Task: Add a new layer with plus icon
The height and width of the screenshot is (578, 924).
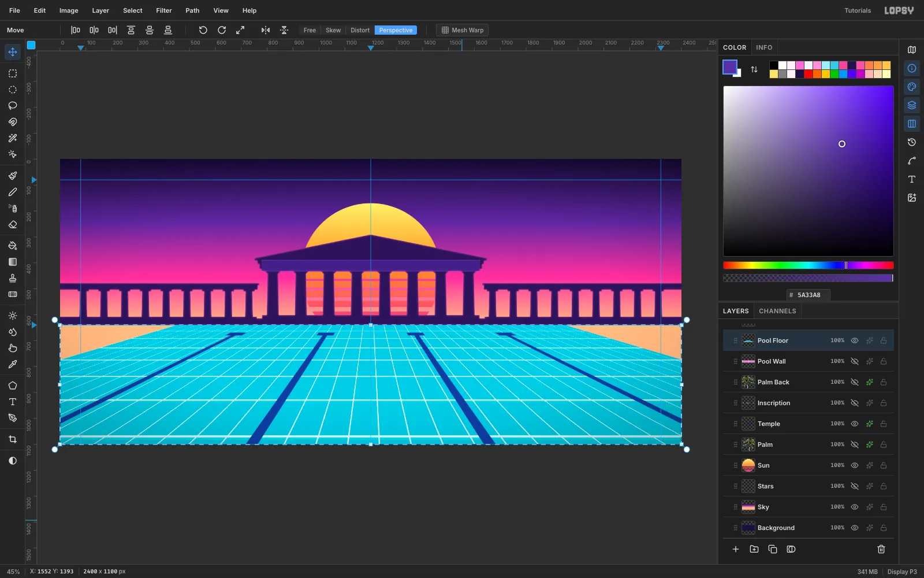Action: [x=736, y=549]
